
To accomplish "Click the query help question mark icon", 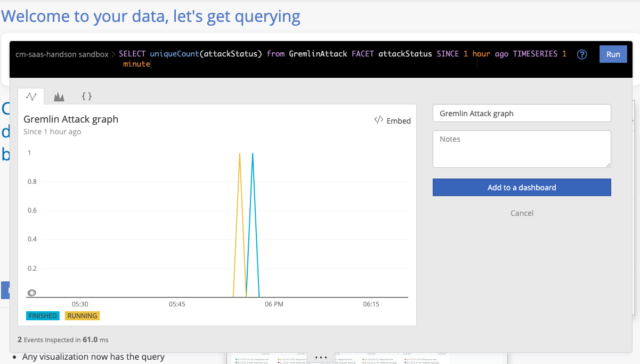I will pyautogui.click(x=582, y=54).
